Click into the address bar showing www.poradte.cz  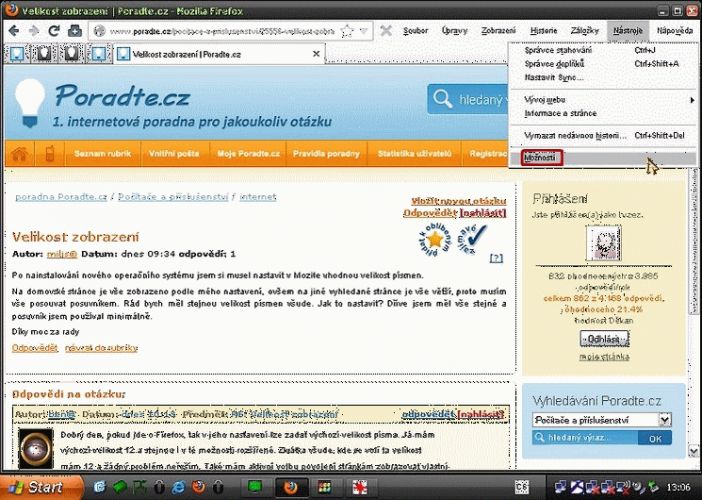[222, 31]
